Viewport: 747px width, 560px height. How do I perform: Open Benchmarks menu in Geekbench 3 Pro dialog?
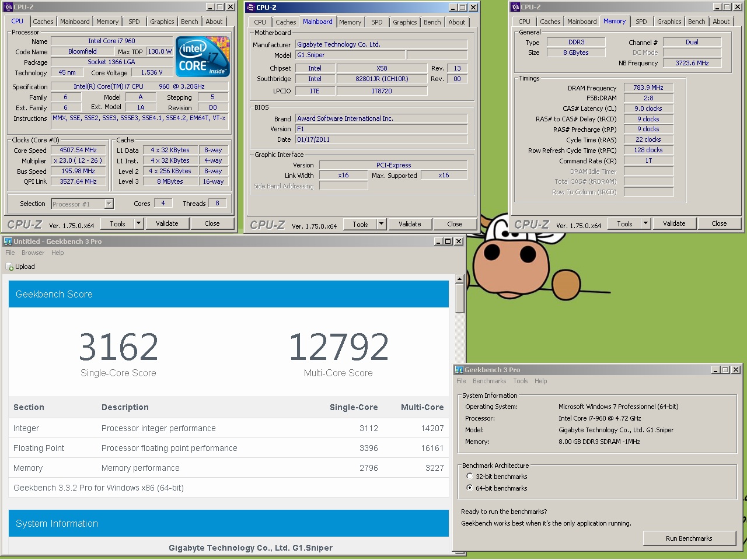tap(489, 381)
